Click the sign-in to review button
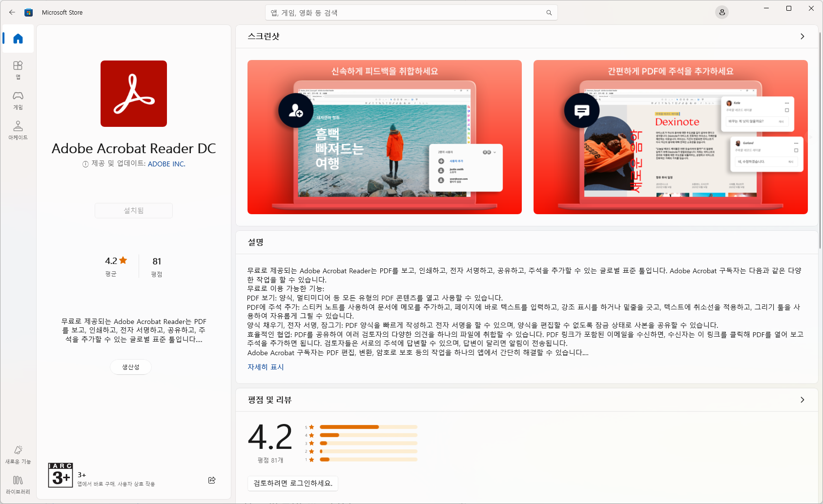823x504 pixels. tap(293, 483)
